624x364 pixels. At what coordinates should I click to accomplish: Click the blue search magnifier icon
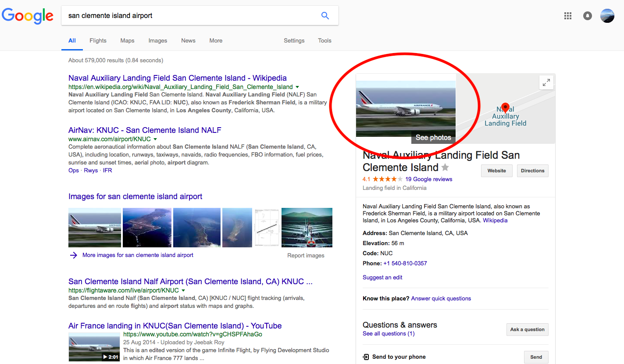point(325,16)
